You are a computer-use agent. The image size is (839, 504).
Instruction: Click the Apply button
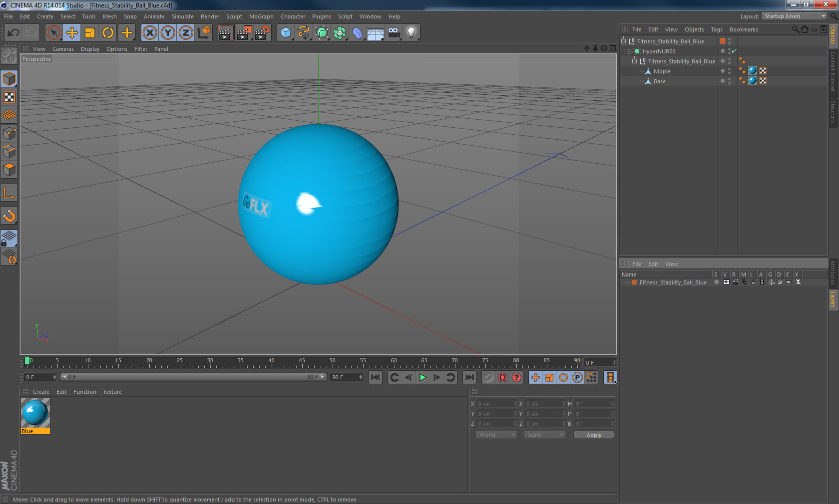tap(594, 435)
